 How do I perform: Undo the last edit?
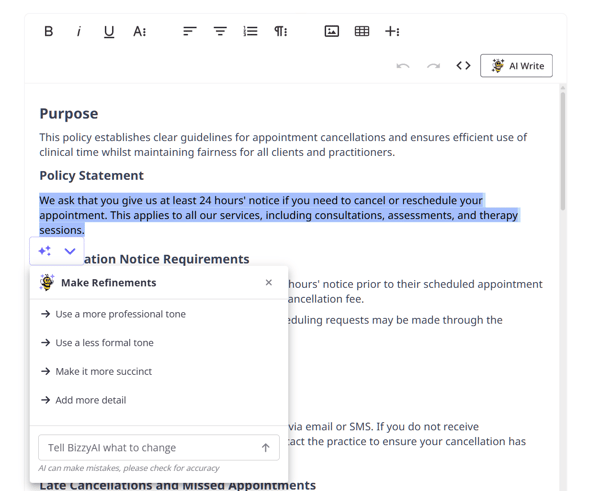[403, 66]
